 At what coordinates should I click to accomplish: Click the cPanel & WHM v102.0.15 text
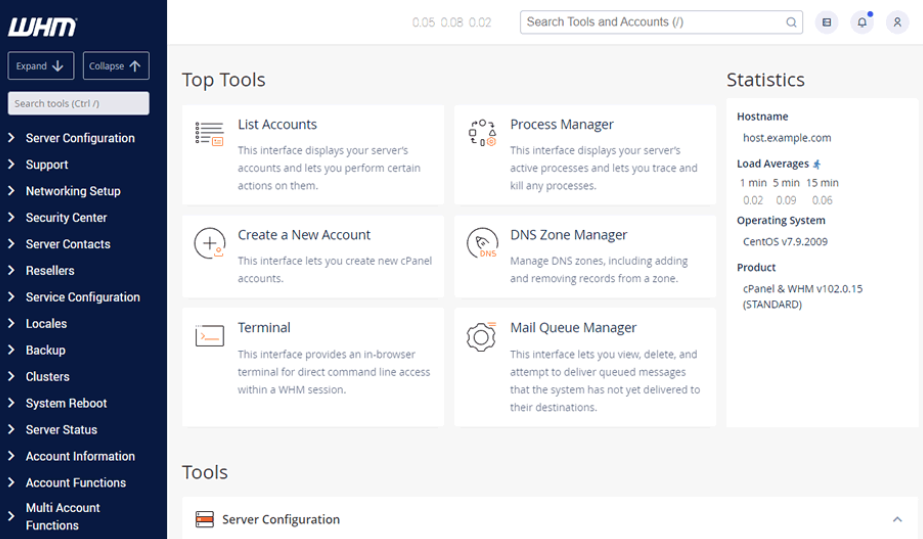point(802,289)
